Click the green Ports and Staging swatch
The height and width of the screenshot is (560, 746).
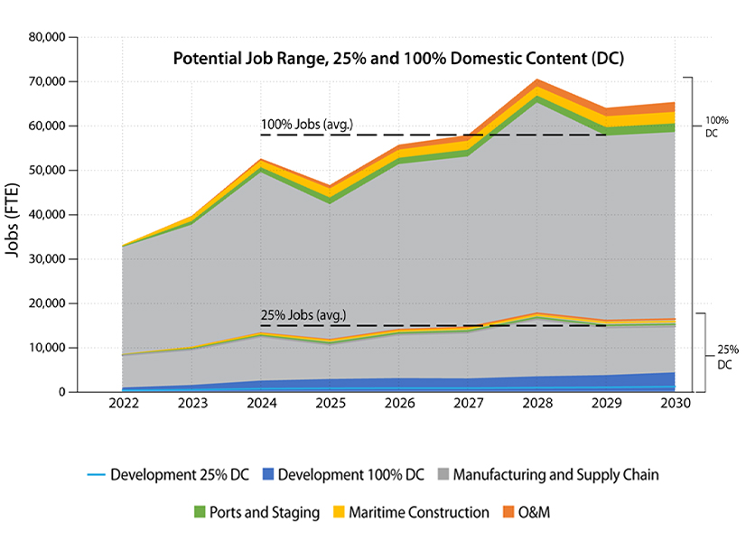coord(200,513)
